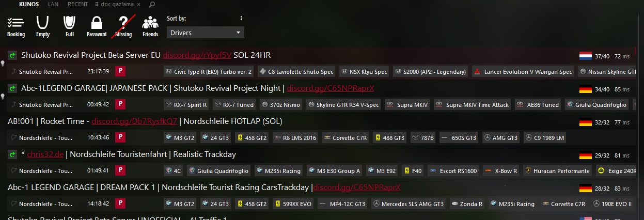Click P badge at session 23:17:39

click(120, 72)
